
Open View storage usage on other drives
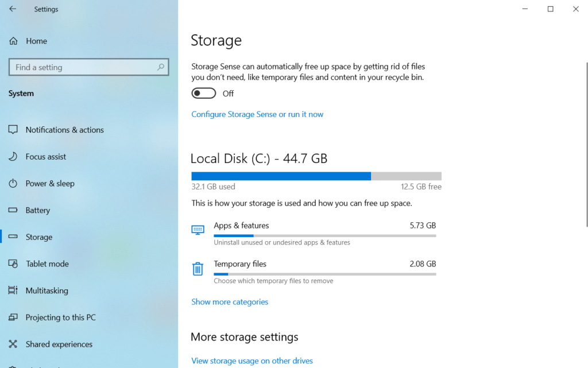click(x=252, y=360)
